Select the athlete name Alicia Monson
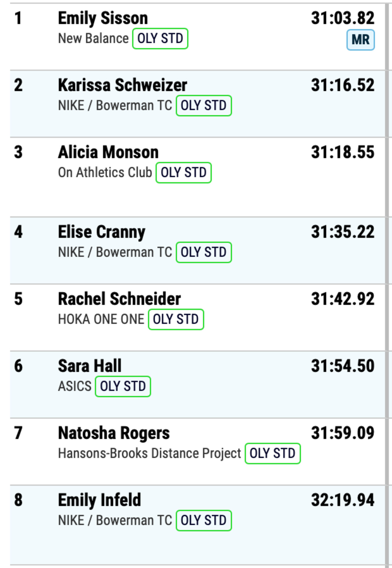This screenshot has width=392, height=568. 108,152
